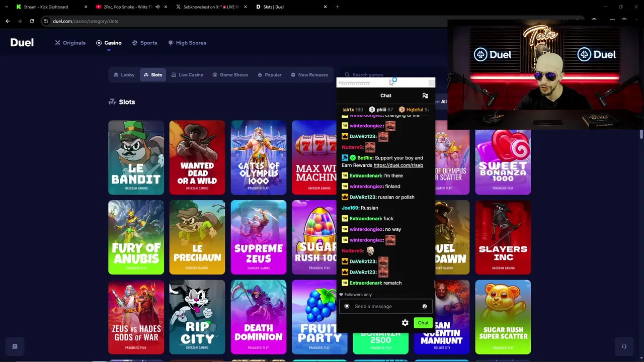Open the Casino section
Image resolution: width=644 pixels, height=362 pixels.
pos(109,43)
